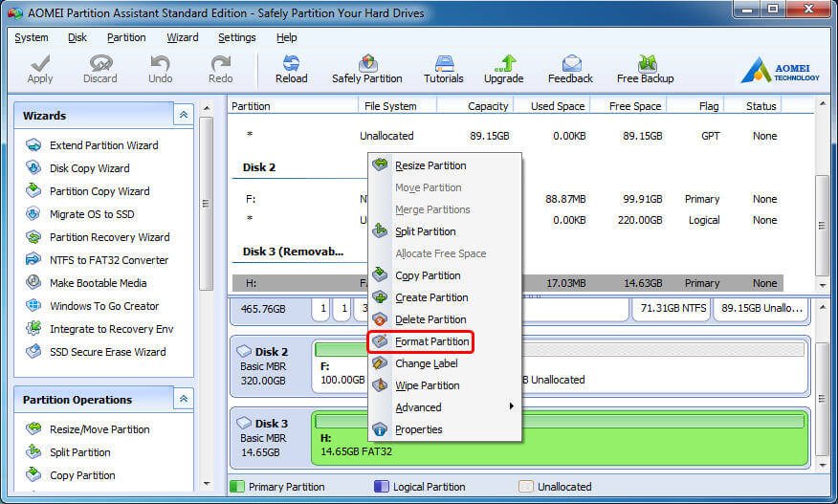Open NTFS to FAT32 Converter
The image size is (838, 504).
[x=98, y=260]
